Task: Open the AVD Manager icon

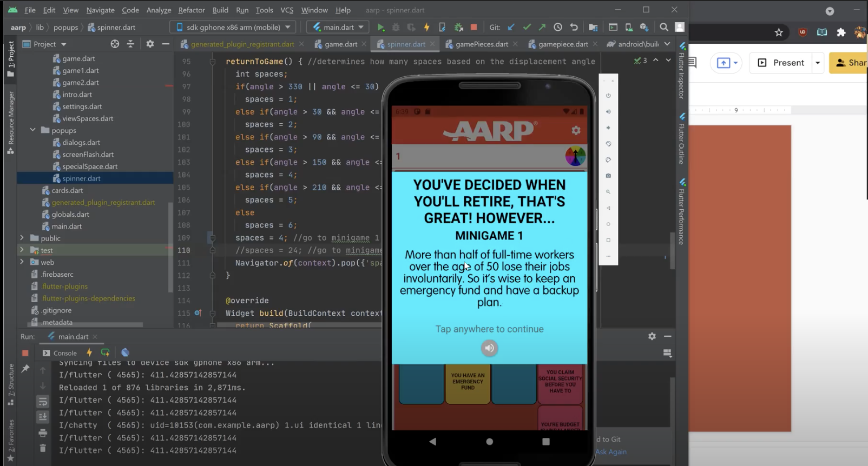Action: [628, 27]
